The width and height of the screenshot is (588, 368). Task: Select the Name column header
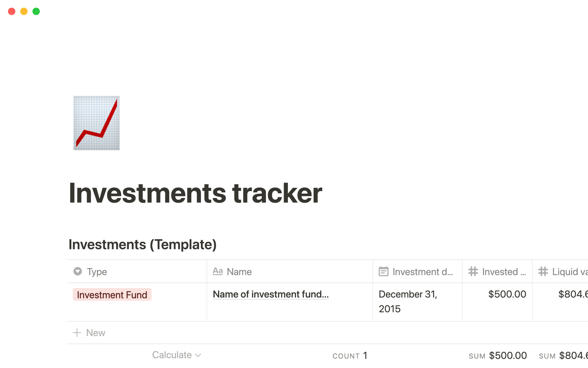[239, 271]
